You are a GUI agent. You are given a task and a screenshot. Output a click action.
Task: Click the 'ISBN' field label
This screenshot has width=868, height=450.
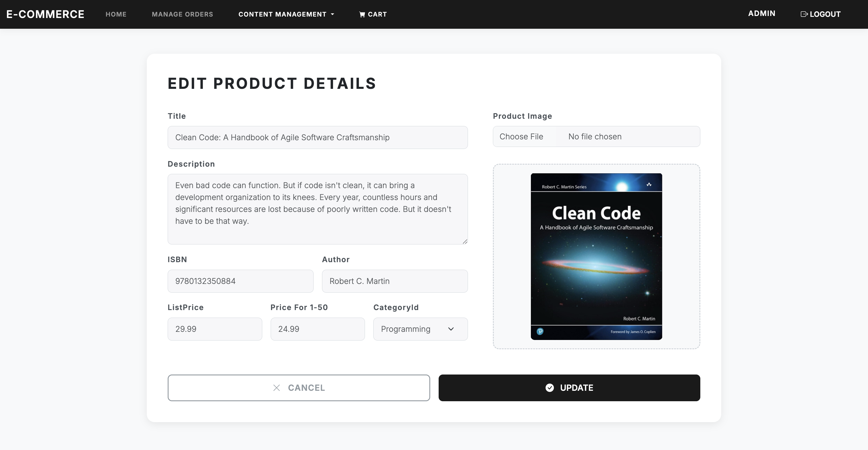click(177, 260)
